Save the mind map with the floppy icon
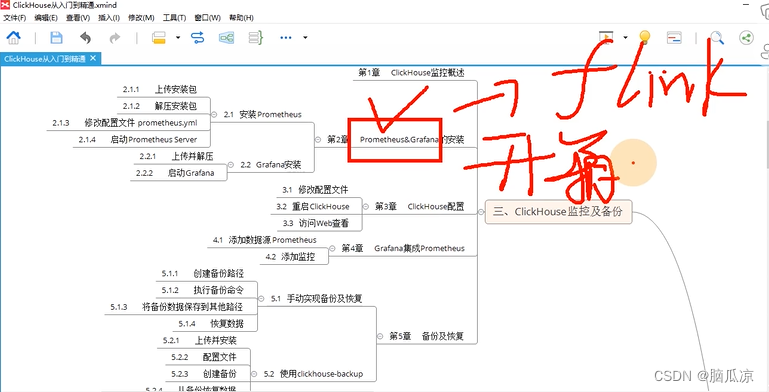 [x=56, y=37]
